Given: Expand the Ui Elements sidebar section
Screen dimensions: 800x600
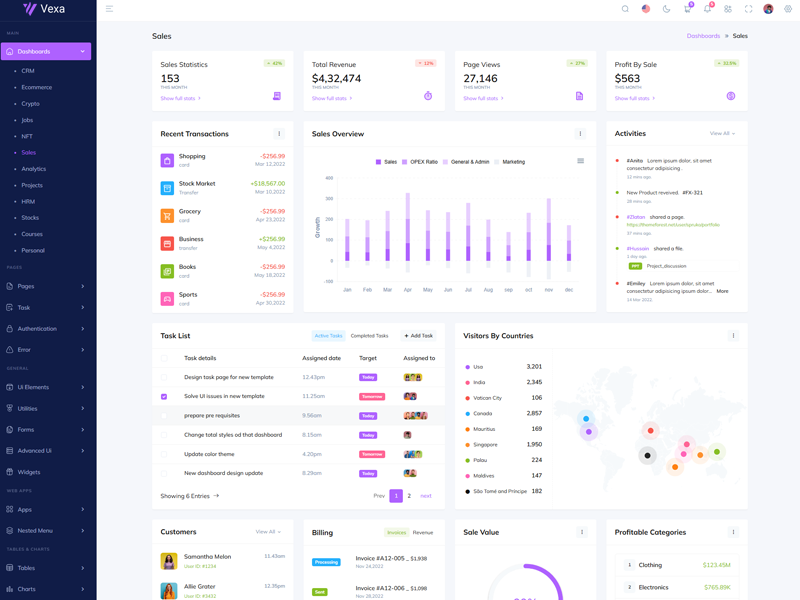Looking at the screenshot, I should 46,387.
